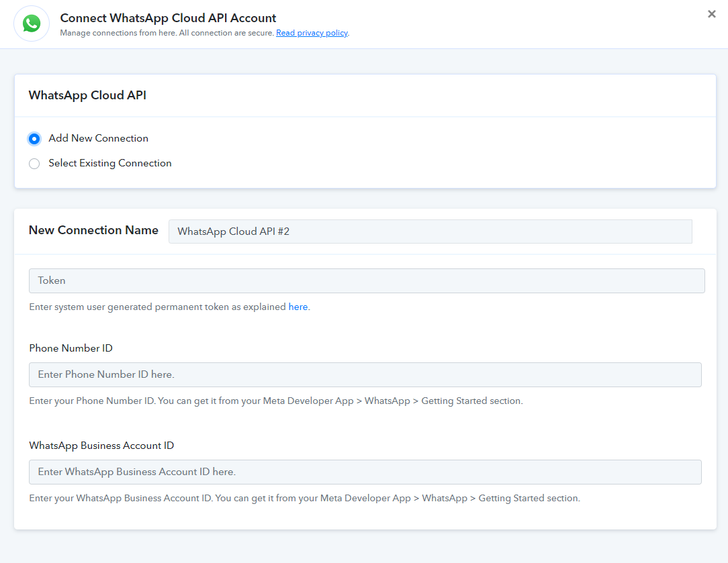Open the 'here' token instructions link
The height and width of the screenshot is (563, 728).
tap(298, 307)
